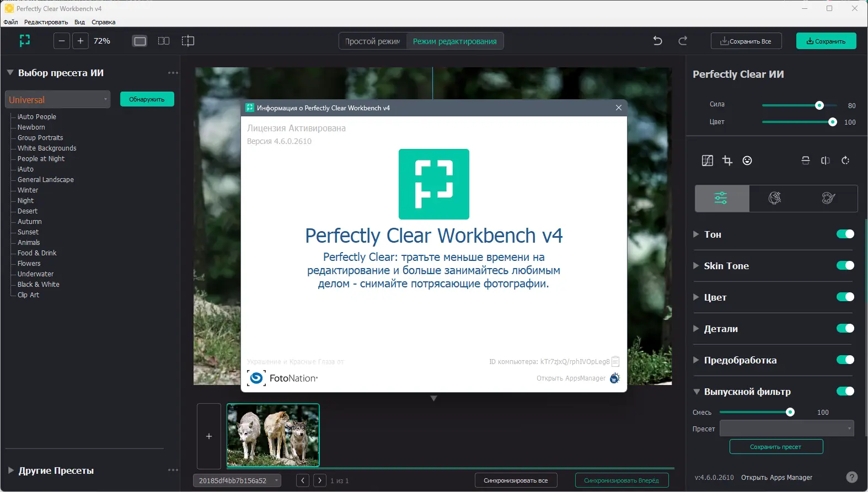Click the green Сохранить button
This screenshot has width=868, height=492.
[x=826, y=41]
